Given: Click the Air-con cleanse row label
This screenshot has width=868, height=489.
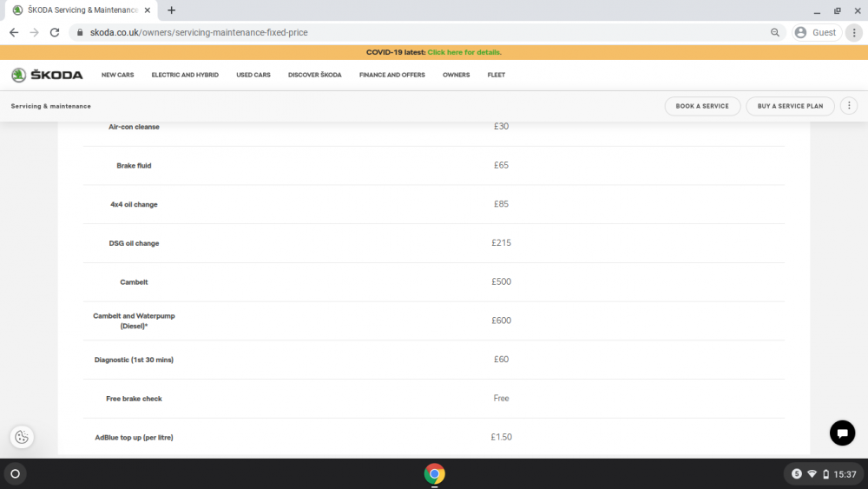Looking at the screenshot, I should 134,127.
